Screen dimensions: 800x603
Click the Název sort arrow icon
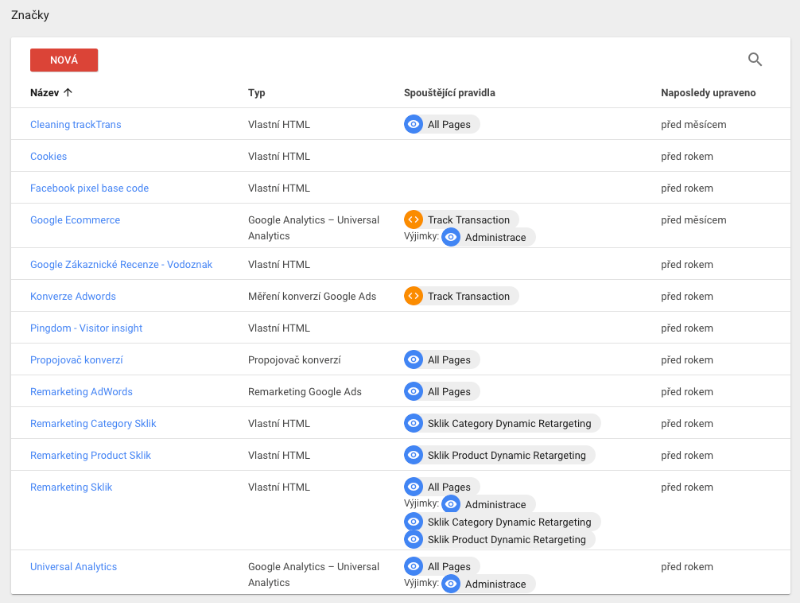(x=68, y=92)
